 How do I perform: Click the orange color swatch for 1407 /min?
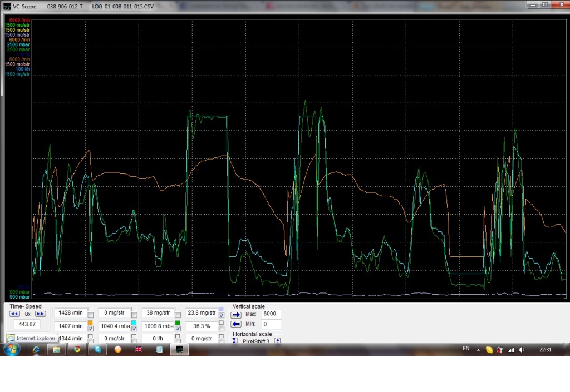pos(90,323)
